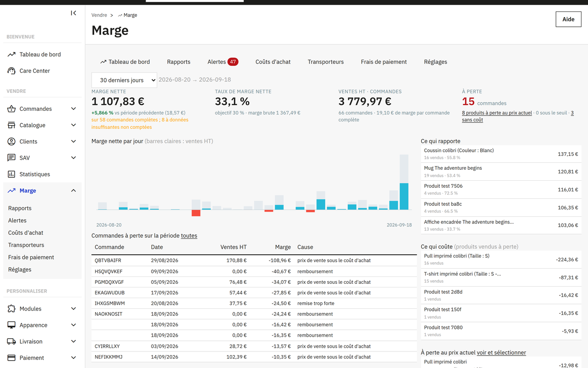Select 'Coussin colibri (Couleur : Blanc)' product

[x=501, y=154]
